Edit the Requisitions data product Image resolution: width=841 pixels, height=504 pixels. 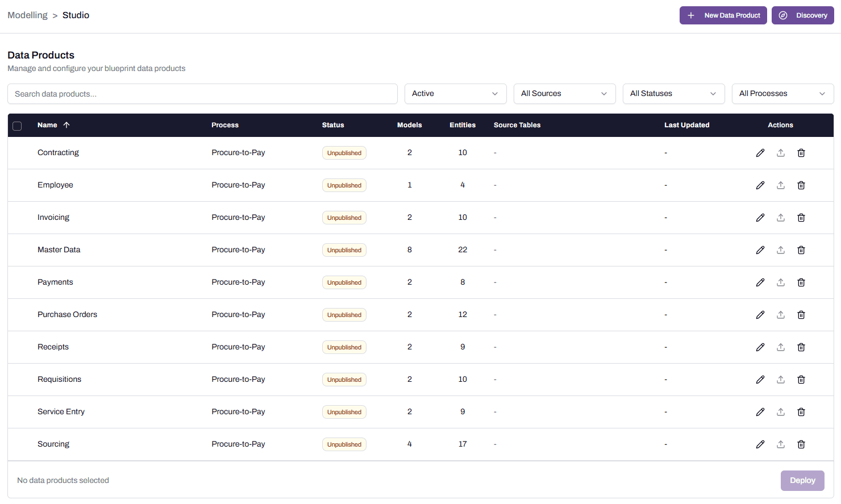760,380
